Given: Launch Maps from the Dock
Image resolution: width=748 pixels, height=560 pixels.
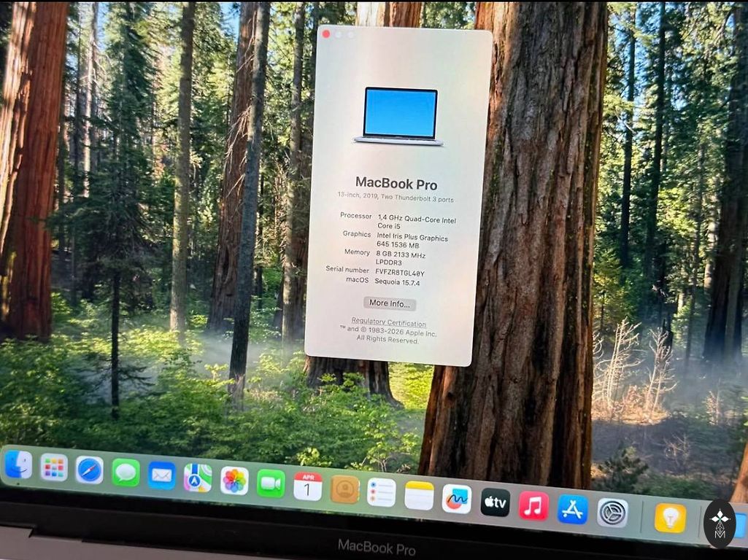Looking at the screenshot, I should click(198, 478).
